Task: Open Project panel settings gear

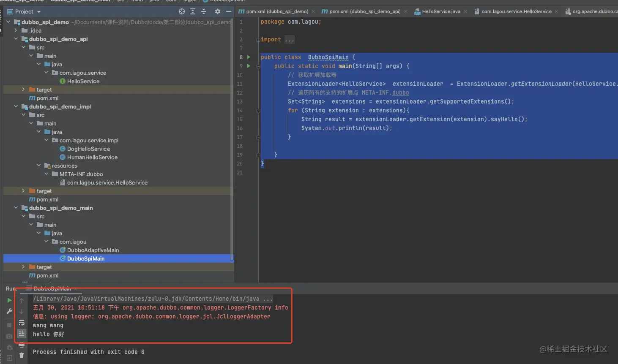Action: [x=218, y=11]
